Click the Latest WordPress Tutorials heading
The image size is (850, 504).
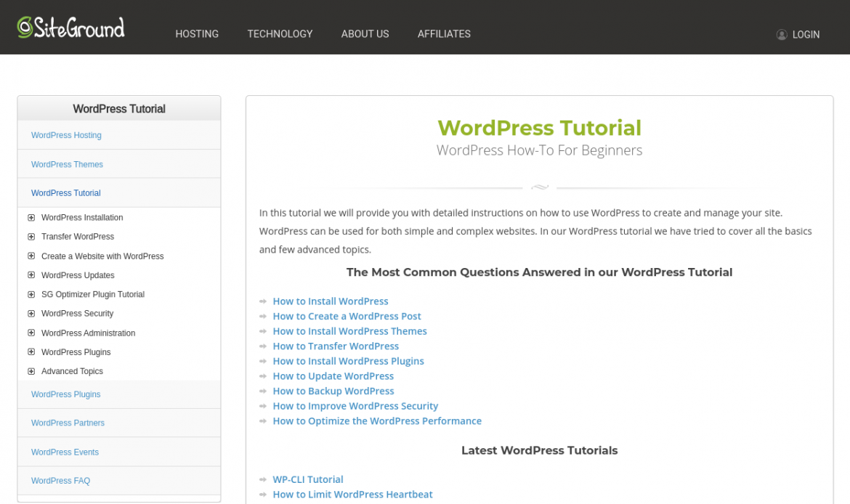tap(539, 450)
